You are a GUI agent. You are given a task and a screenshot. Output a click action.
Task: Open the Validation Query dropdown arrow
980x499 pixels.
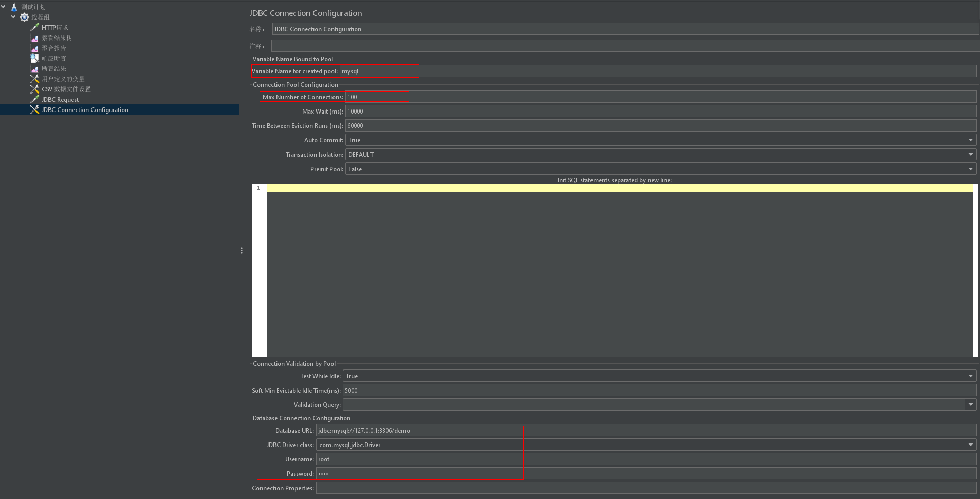(x=970, y=405)
